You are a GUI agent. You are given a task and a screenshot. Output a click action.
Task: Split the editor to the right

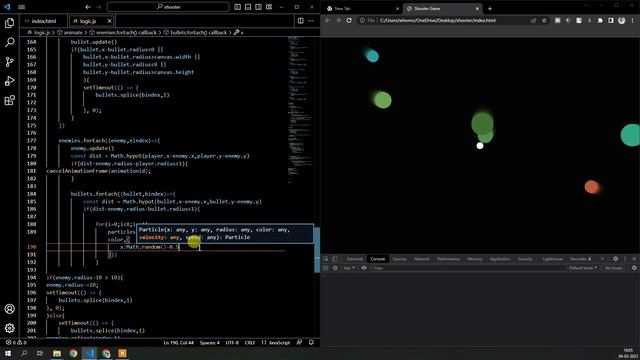301,21
